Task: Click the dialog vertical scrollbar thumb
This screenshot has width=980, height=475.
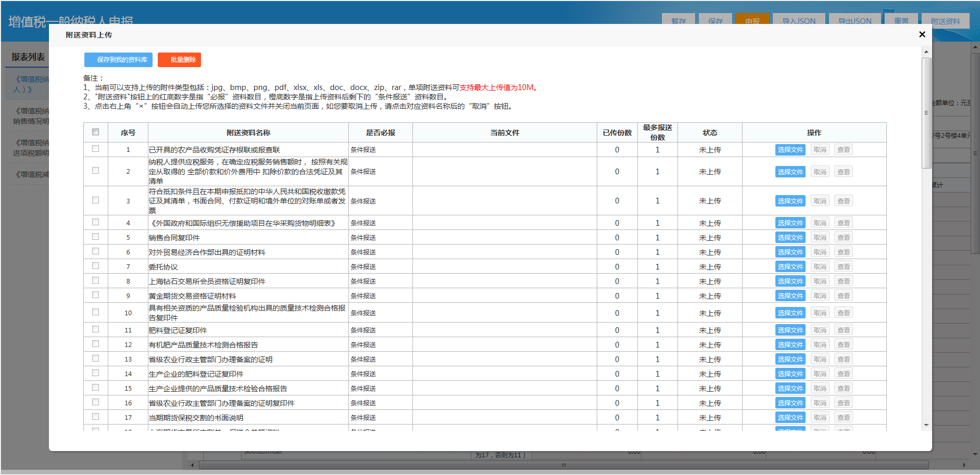Action: (926, 113)
